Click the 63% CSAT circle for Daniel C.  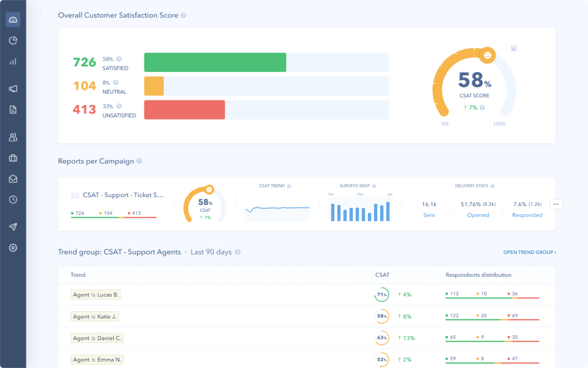tap(382, 338)
